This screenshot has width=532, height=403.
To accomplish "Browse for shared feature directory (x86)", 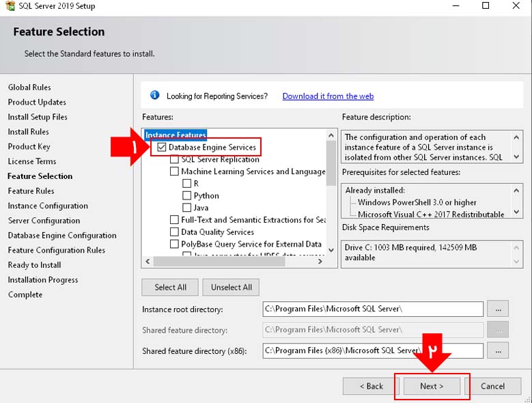I will tap(498, 351).
